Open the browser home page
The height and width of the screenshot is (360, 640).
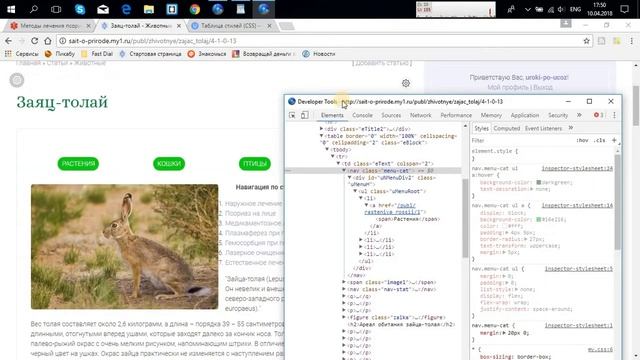(48, 41)
